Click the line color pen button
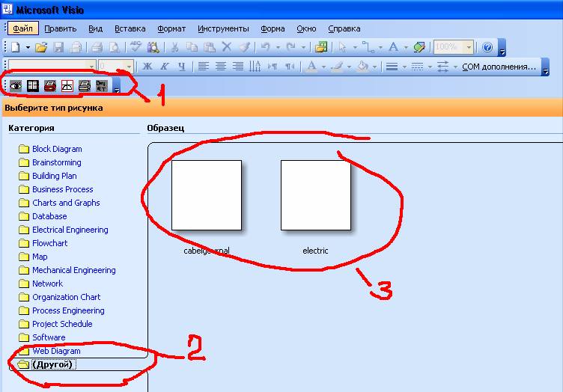563x392 pixels. click(x=337, y=67)
